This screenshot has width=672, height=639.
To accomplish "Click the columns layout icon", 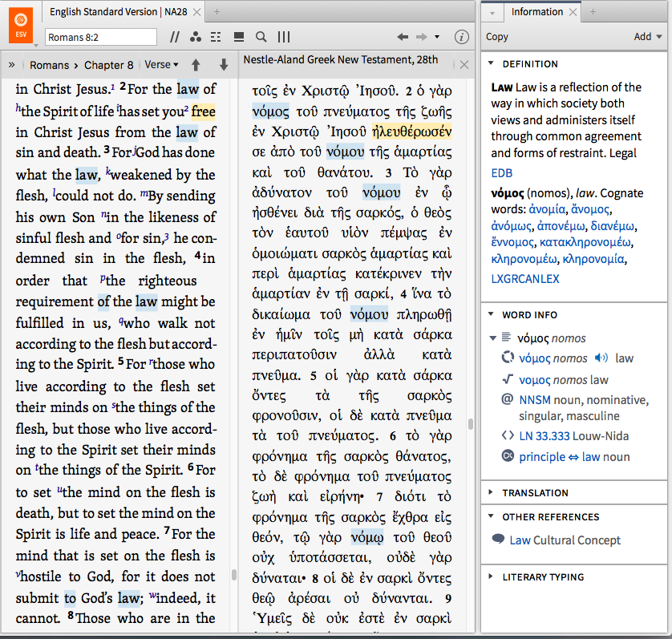I will (284, 37).
